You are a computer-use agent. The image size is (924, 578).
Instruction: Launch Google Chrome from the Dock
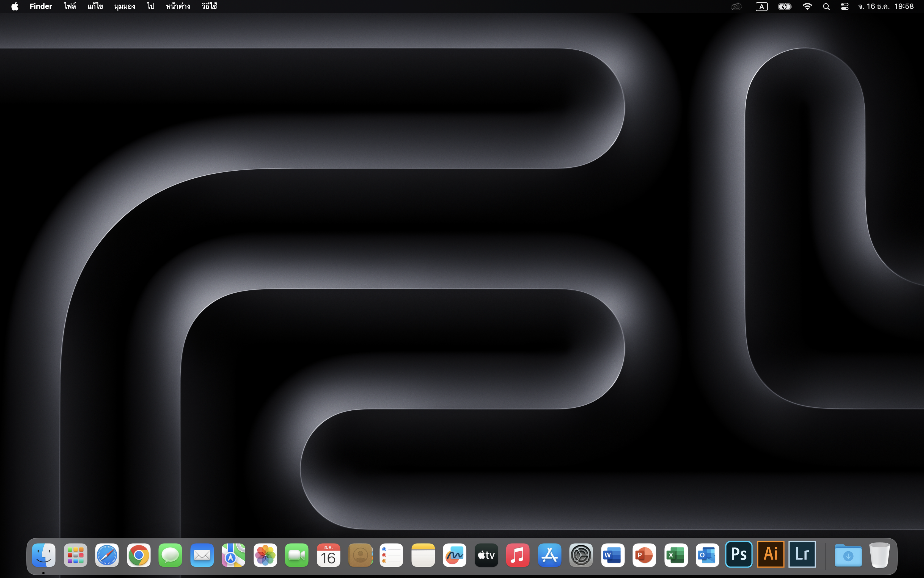[139, 555]
